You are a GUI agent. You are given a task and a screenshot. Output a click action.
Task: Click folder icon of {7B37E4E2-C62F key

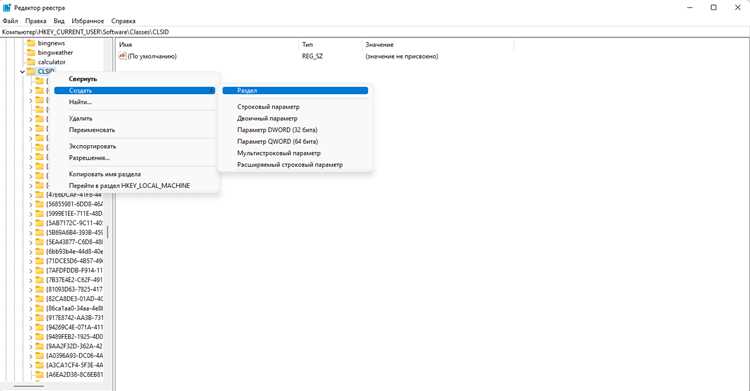tap(40, 280)
